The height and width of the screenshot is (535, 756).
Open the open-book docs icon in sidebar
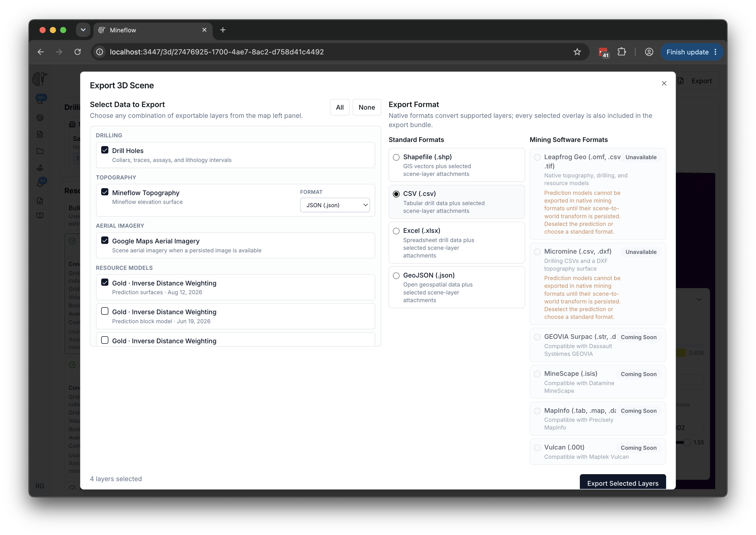pos(40,216)
